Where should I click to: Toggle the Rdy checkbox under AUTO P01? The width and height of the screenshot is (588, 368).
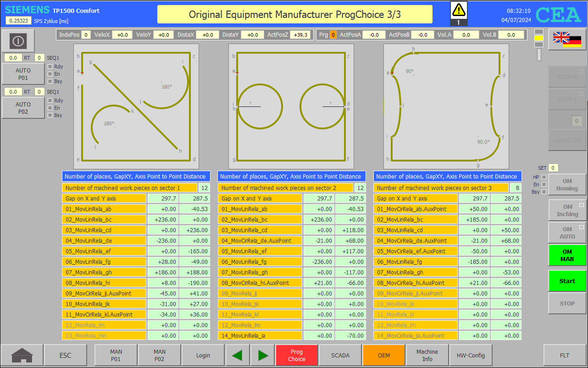(x=50, y=67)
